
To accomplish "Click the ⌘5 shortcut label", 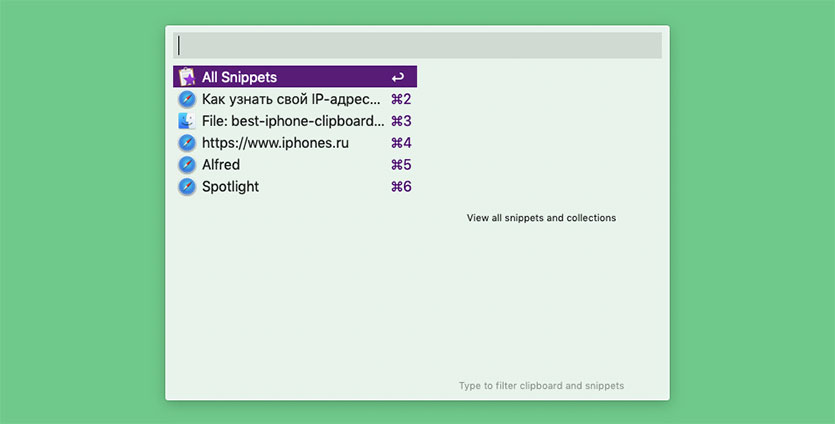I will [x=401, y=165].
